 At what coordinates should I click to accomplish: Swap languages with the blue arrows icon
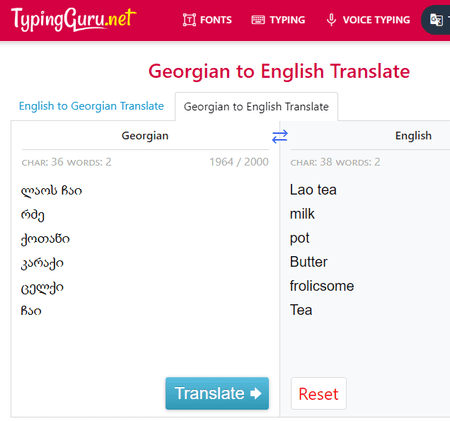280,136
